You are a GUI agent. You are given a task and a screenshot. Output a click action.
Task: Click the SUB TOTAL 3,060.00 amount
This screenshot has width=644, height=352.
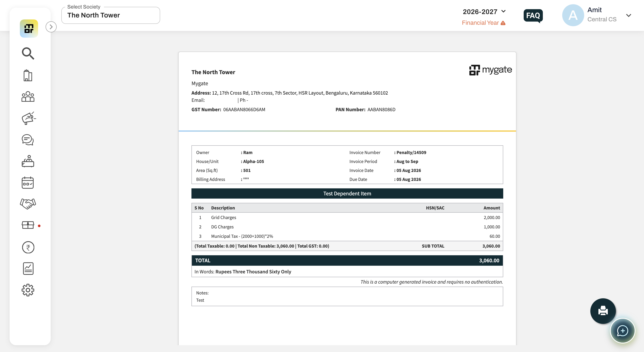[x=491, y=246]
